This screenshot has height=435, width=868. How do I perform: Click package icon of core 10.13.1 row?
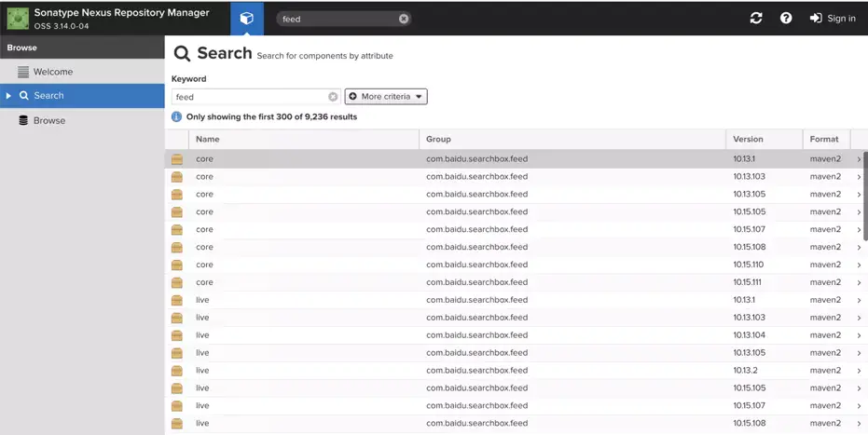(x=177, y=159)
